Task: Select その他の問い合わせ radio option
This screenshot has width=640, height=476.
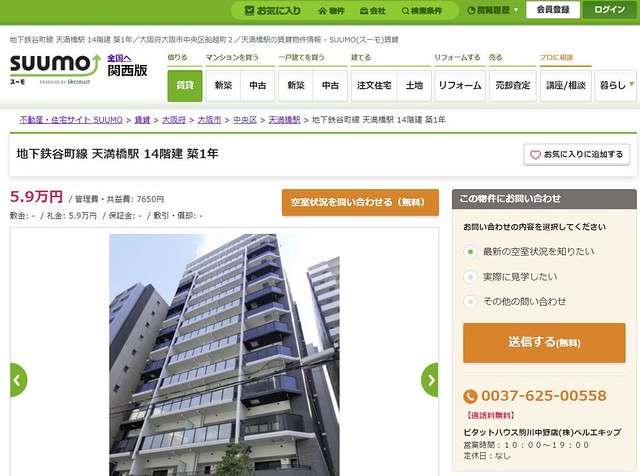Action: 470,302
